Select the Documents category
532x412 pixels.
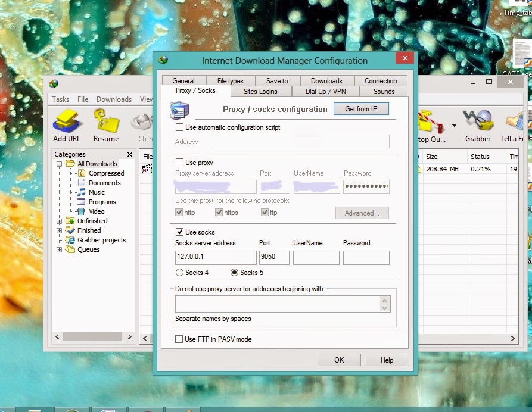click(104, 183)
